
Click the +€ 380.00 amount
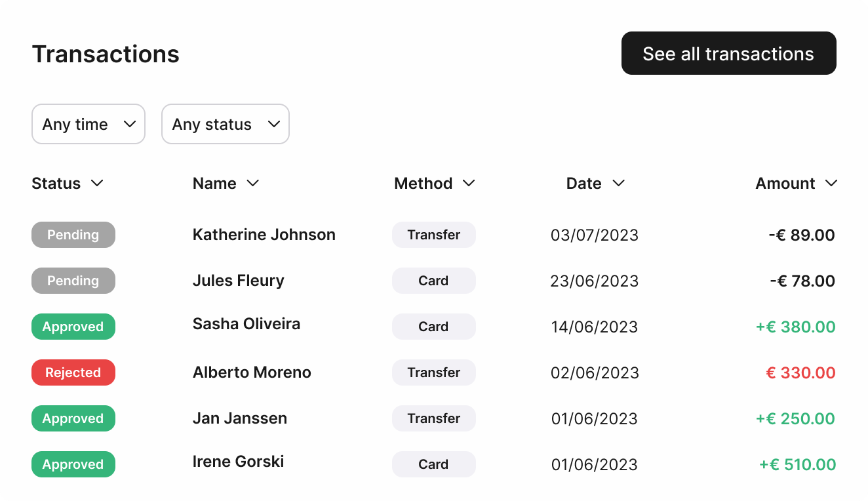(x=796, y=327)
